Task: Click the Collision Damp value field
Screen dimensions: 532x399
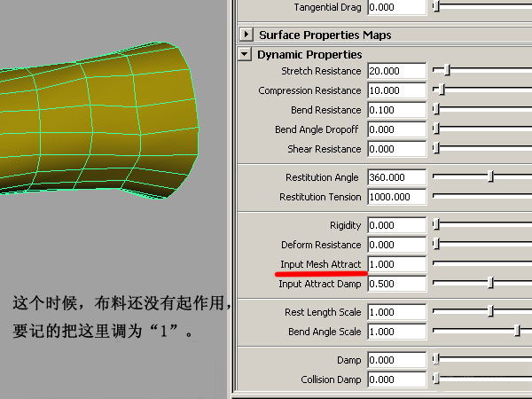Action: tap(396, 379)
